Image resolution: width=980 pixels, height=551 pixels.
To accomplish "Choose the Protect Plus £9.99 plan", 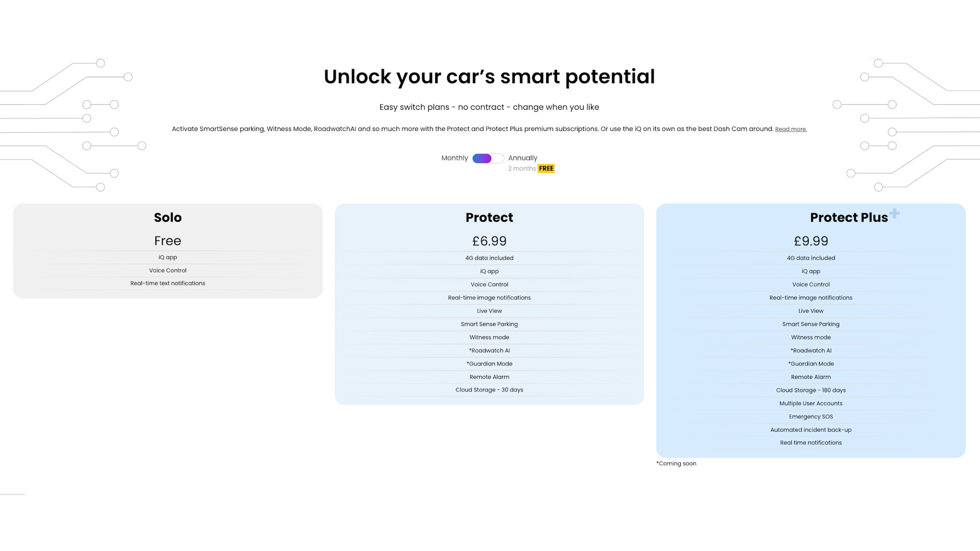I will point(811,241).
